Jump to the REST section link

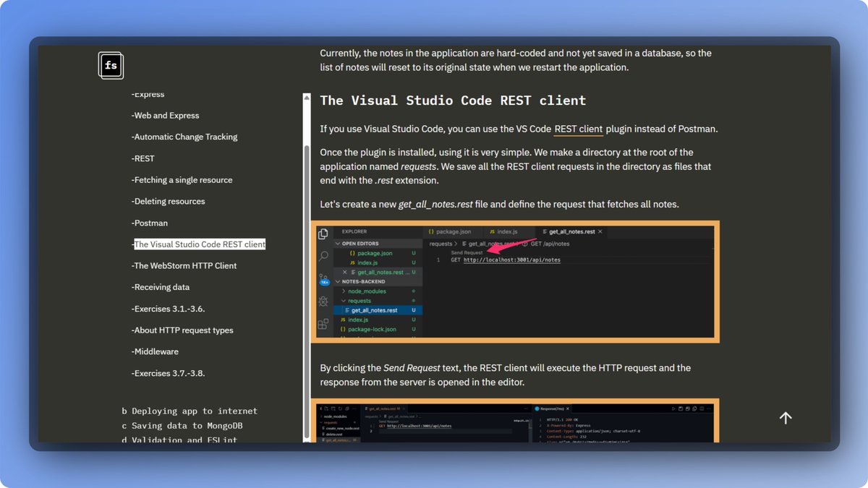[143, 158]
